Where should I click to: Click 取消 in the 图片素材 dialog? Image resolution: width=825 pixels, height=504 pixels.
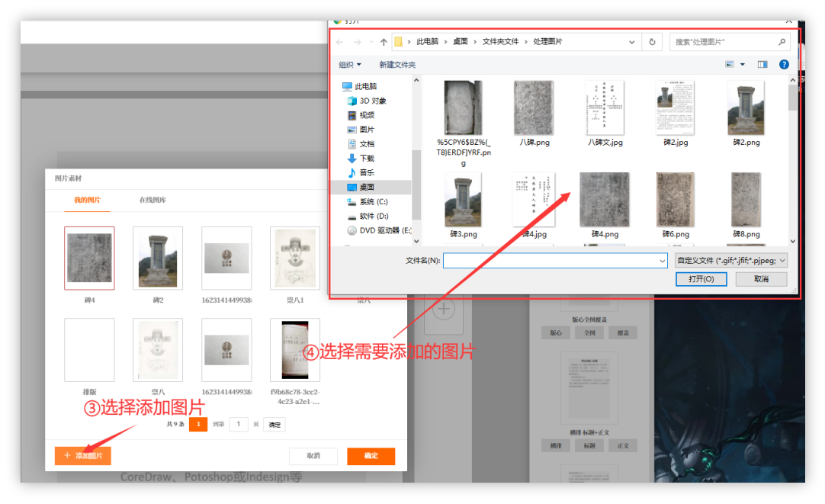tap(313, 456)
